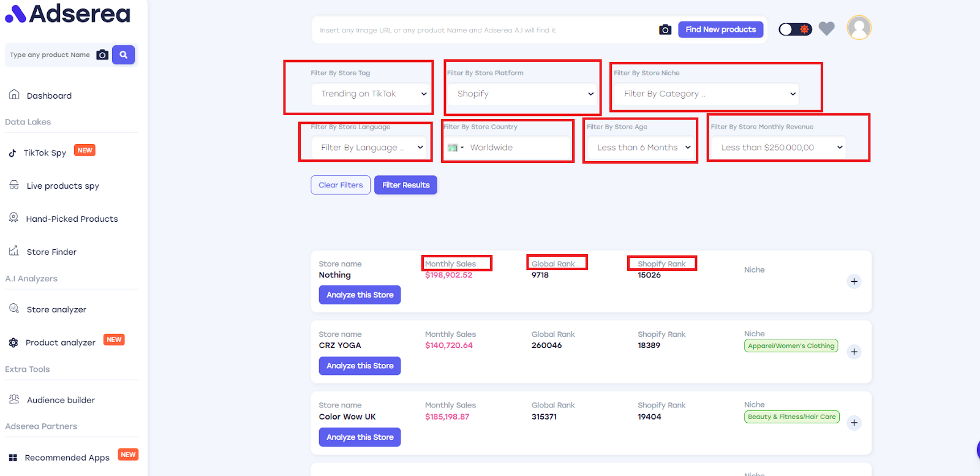
Task: Open the Less than $250.000,00 revenue dropdown
Action: pyautogui.click(x=778, y=148)
